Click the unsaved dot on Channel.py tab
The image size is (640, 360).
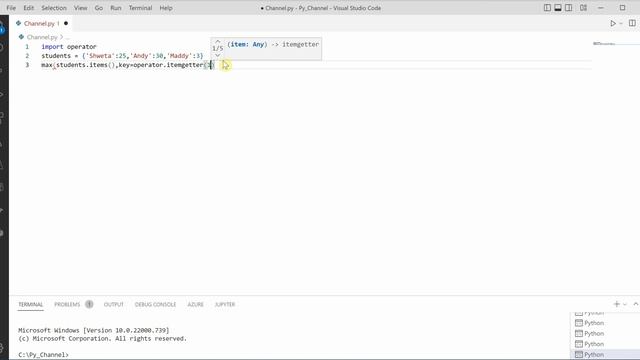tap(66, 23)
